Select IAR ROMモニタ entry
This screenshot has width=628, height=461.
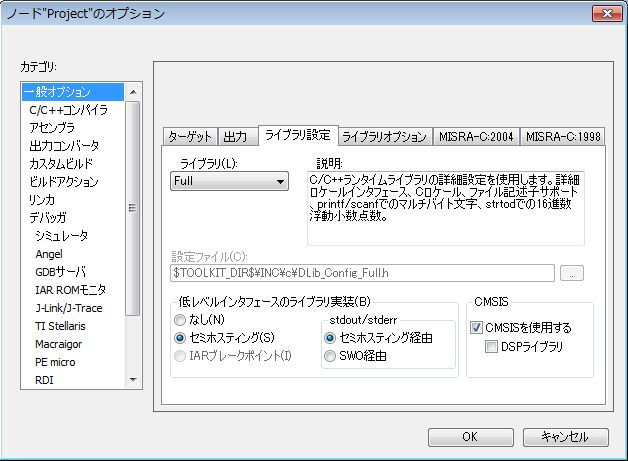coord(70,290)
